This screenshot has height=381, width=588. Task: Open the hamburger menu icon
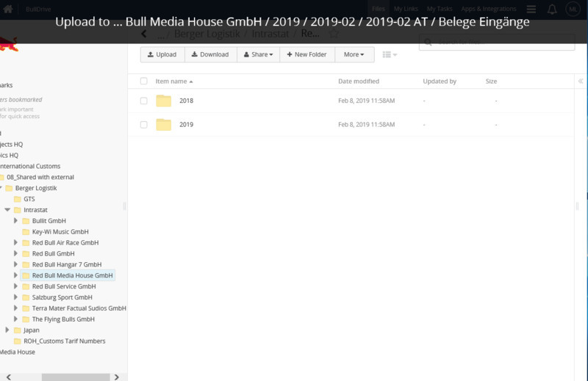click(x=531, y=9)
